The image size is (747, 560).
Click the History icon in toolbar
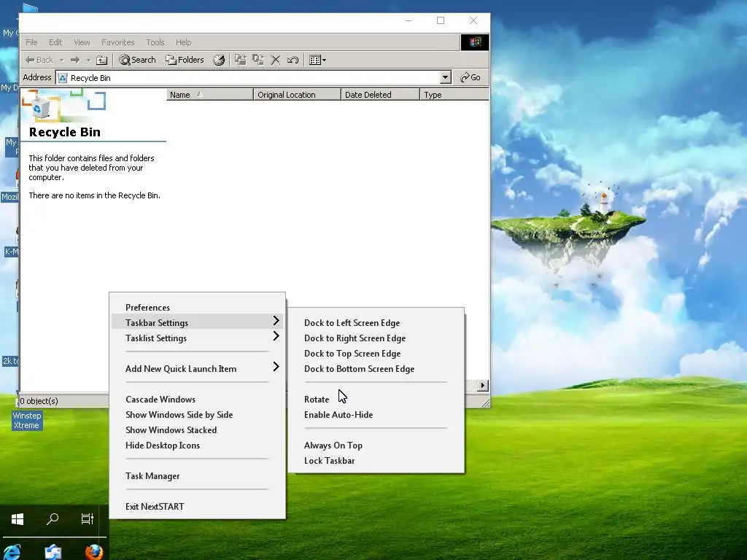[219, 60]
